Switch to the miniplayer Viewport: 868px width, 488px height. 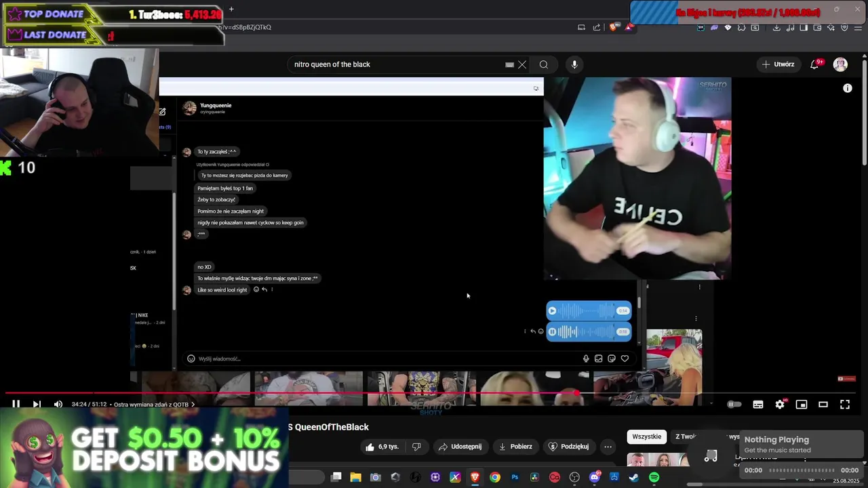pos(802,405)
